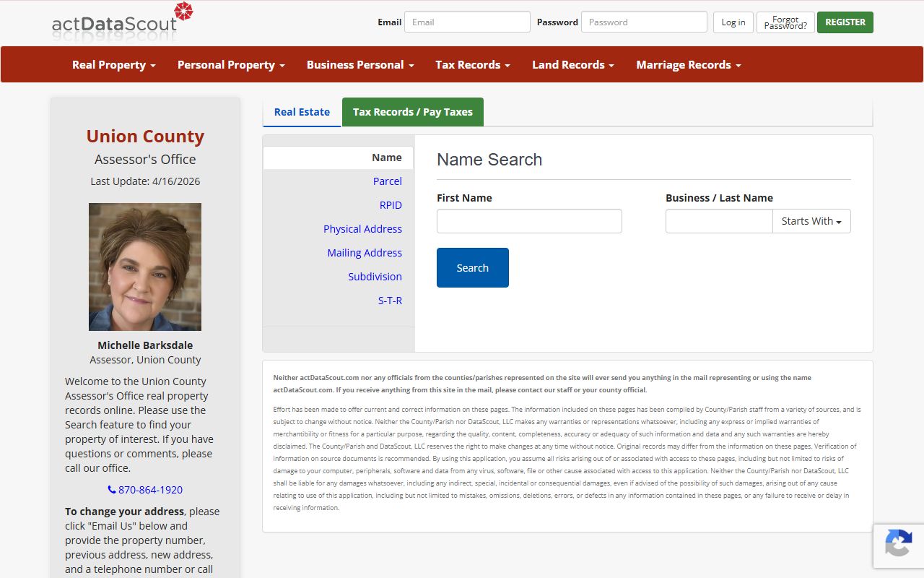This screenshot has width=924, height=578.
Task: Choose Subdivision search
Action: pos(375,277)
